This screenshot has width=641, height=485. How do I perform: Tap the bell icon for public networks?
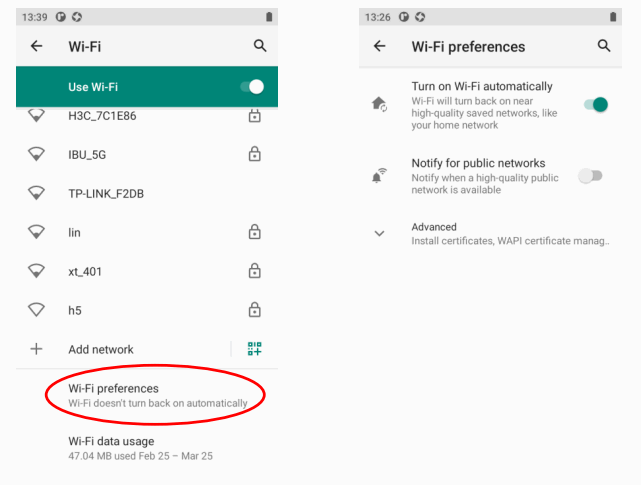click(379, 176)
